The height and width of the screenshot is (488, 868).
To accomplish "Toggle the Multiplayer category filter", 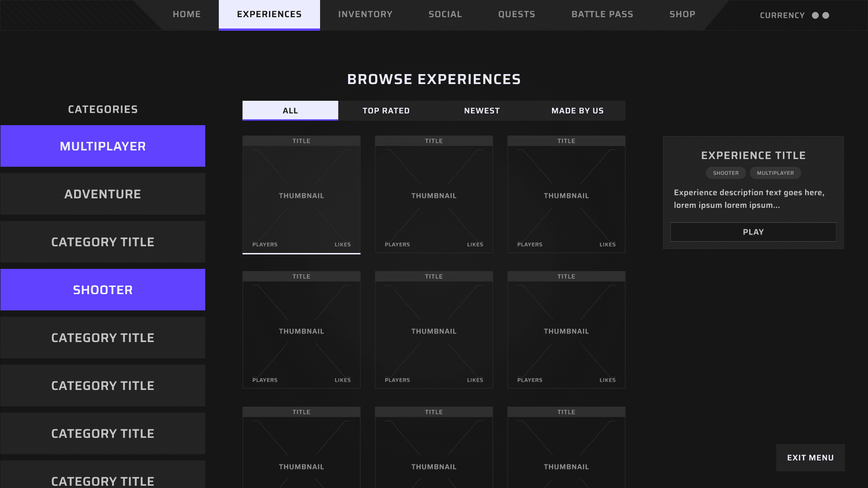I will (x=103, y=146).
